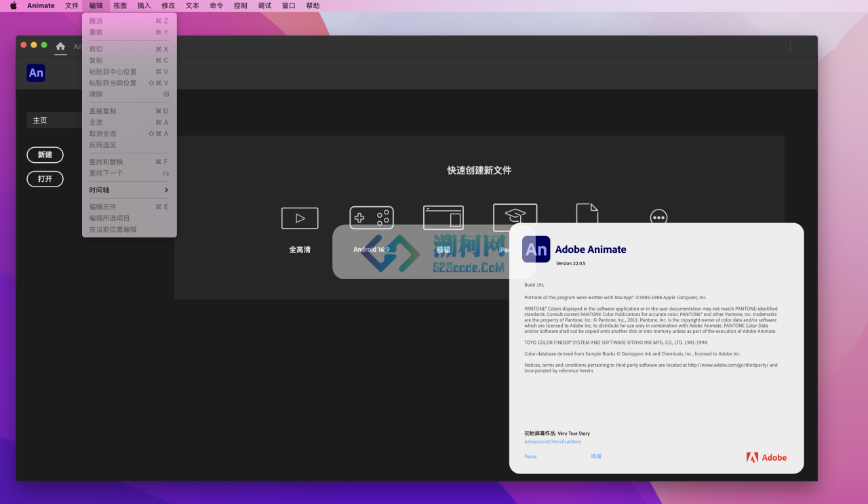Click the 新建 button
This screenshot has width=868, height=504.
tap(45, 155)
